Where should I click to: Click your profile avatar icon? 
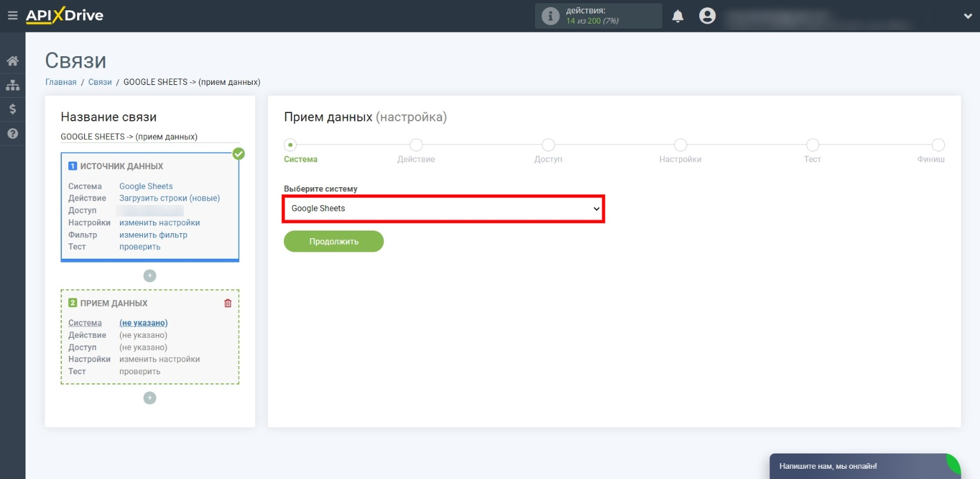coord(708,16)
